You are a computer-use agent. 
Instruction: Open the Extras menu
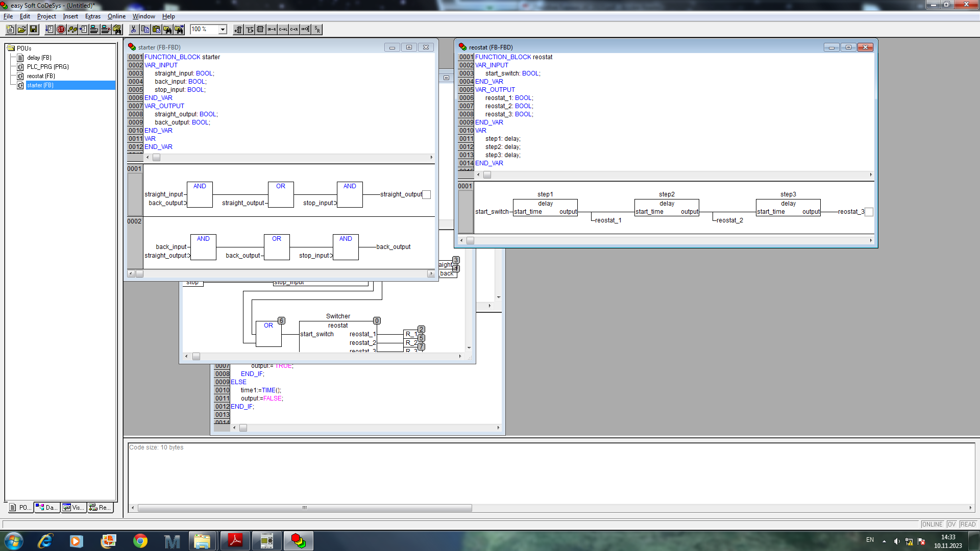pos(93,16)
